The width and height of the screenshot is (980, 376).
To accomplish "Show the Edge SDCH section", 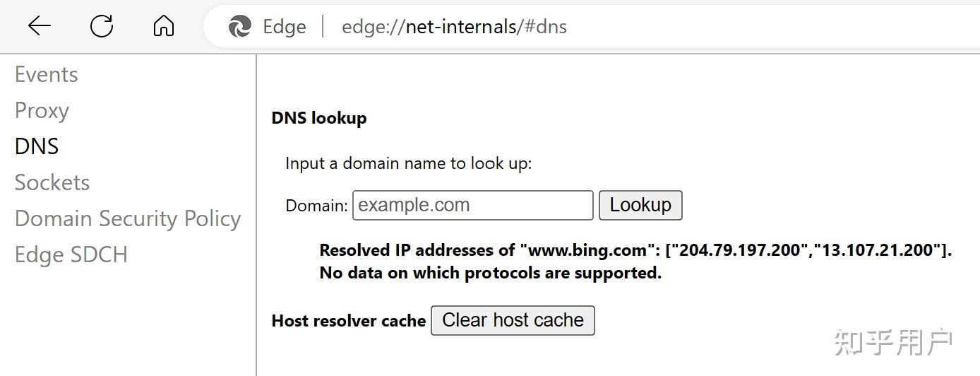I will 71,254.
